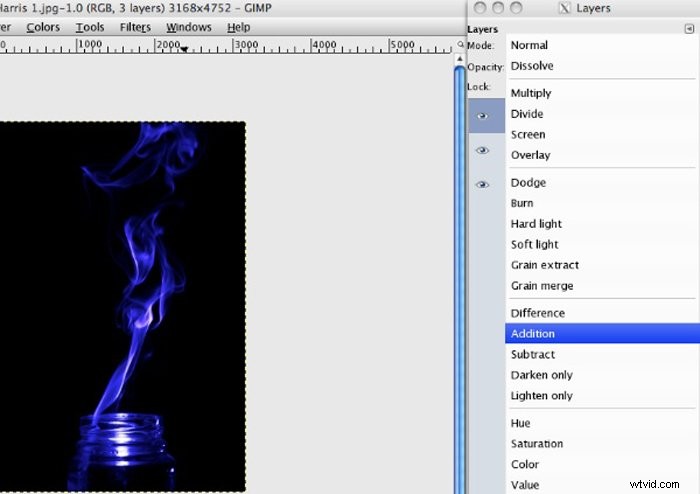Image resolution: width=700 pixels, height=494 pixels.
Task: Open the Colors menu
Action: pos(43,27)
